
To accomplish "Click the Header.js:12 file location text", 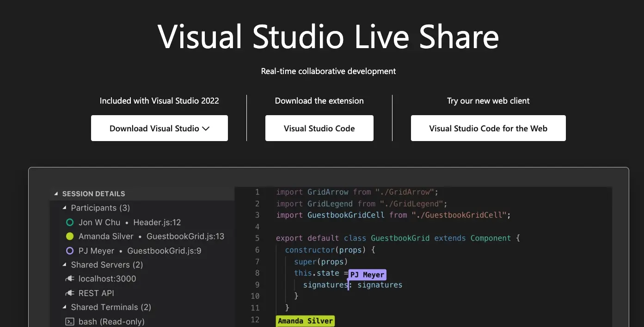I will [x=157, y=222].
